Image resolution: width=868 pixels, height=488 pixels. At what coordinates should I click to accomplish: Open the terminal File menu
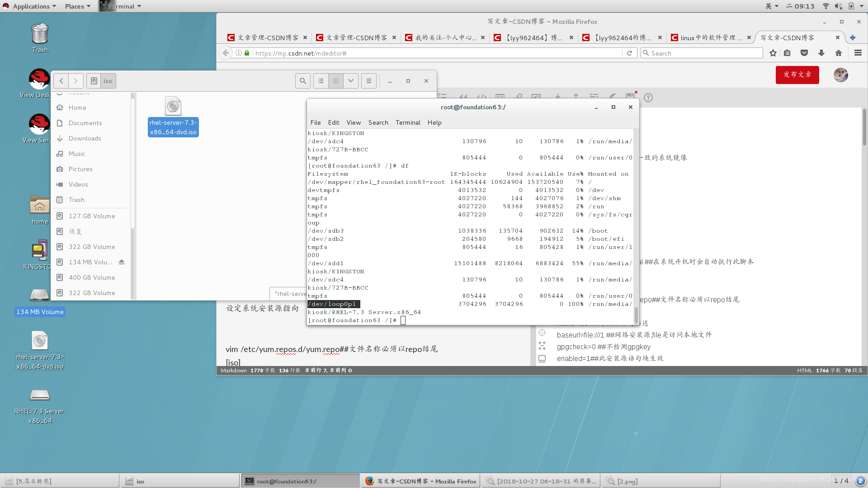tap(316, 122)
